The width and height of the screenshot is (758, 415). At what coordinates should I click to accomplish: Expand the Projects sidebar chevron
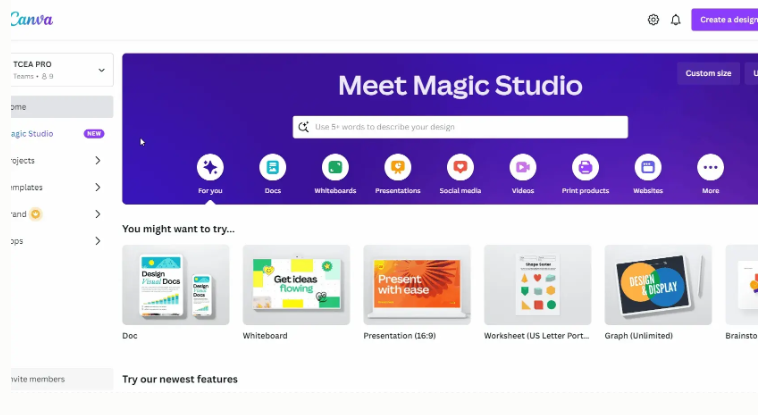point(97,160)
